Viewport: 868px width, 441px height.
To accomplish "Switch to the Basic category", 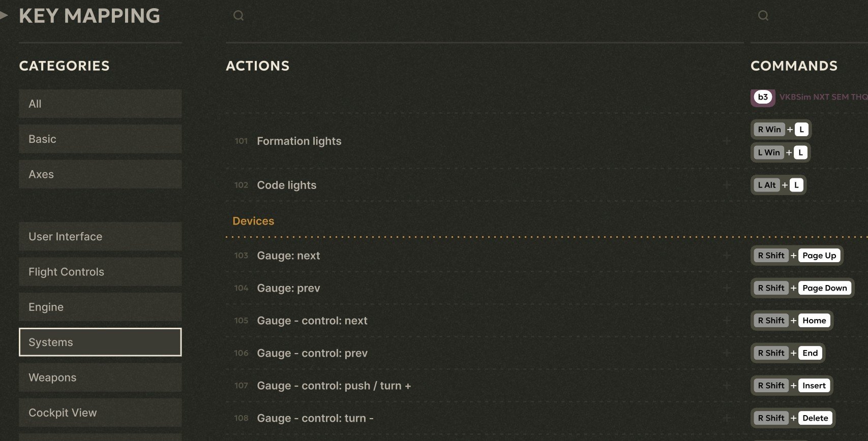I will coord(100,139).
